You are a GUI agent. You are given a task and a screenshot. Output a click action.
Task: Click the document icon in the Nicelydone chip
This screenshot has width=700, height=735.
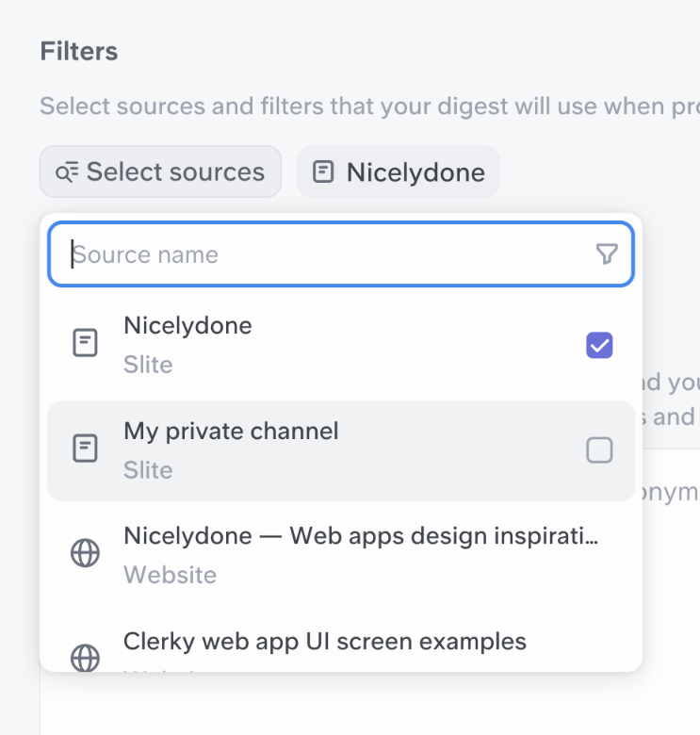323,172
